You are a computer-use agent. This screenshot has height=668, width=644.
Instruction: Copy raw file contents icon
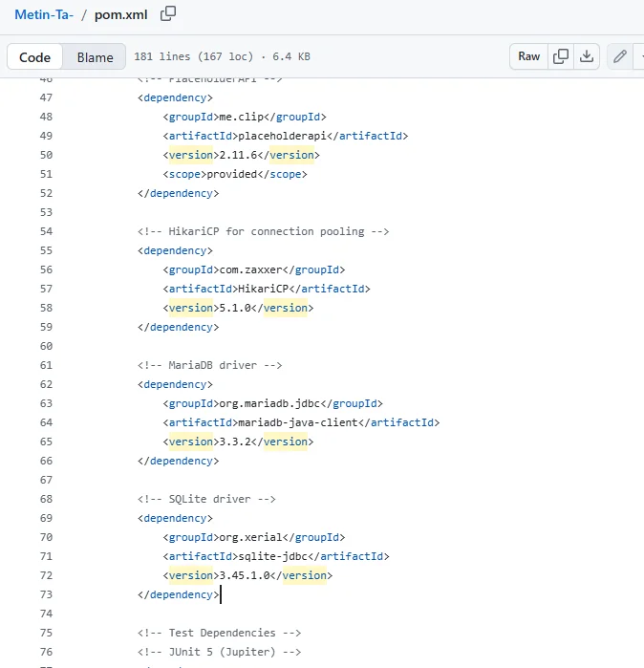point(561,56)
